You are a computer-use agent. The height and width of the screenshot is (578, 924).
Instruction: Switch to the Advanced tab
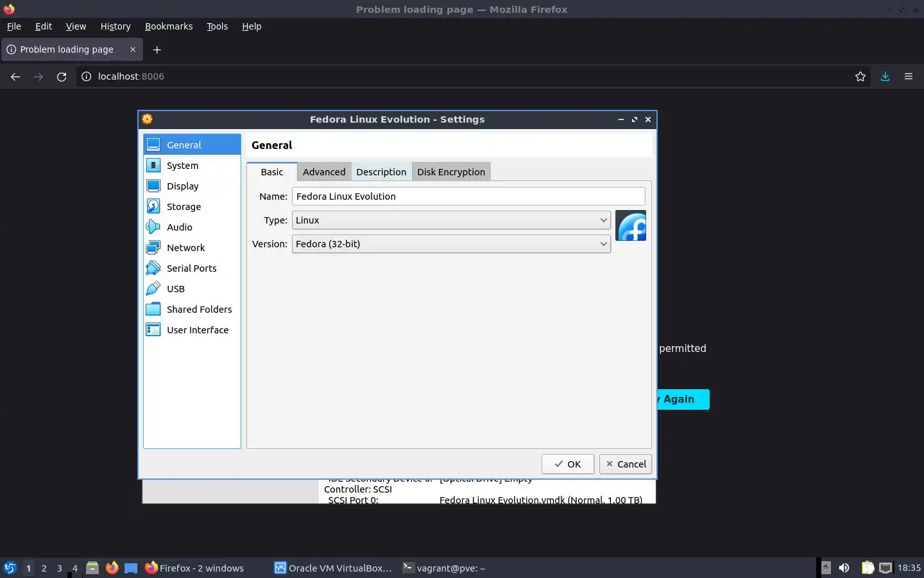tap(324, 171)
